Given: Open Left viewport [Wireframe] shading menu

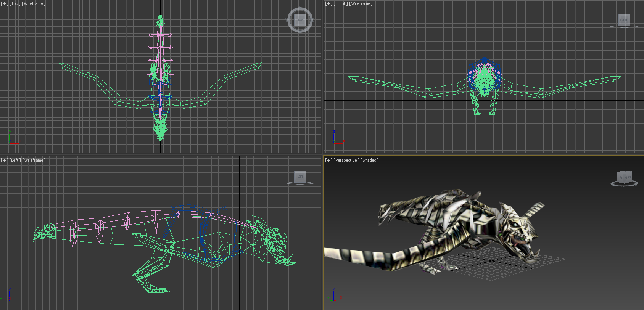Looking at the screenshot, I should [x=34, y=160].
